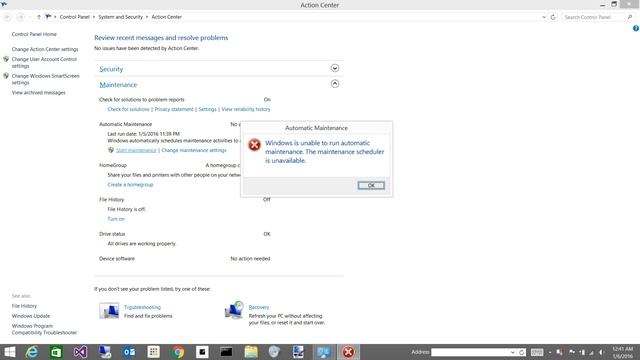640x360 pixels.
Task: Click Check for solutions link
Action: click(128, 109)
